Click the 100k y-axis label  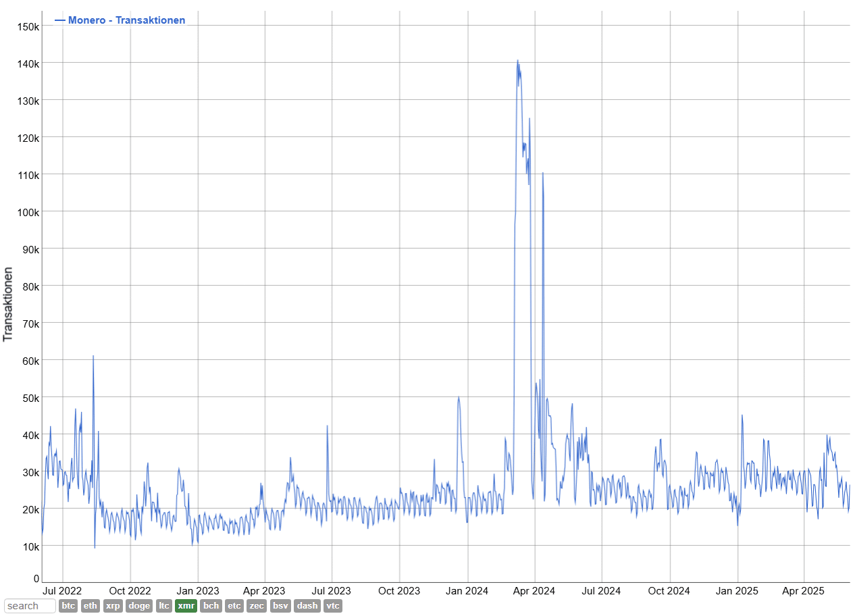tap(27, 212)
